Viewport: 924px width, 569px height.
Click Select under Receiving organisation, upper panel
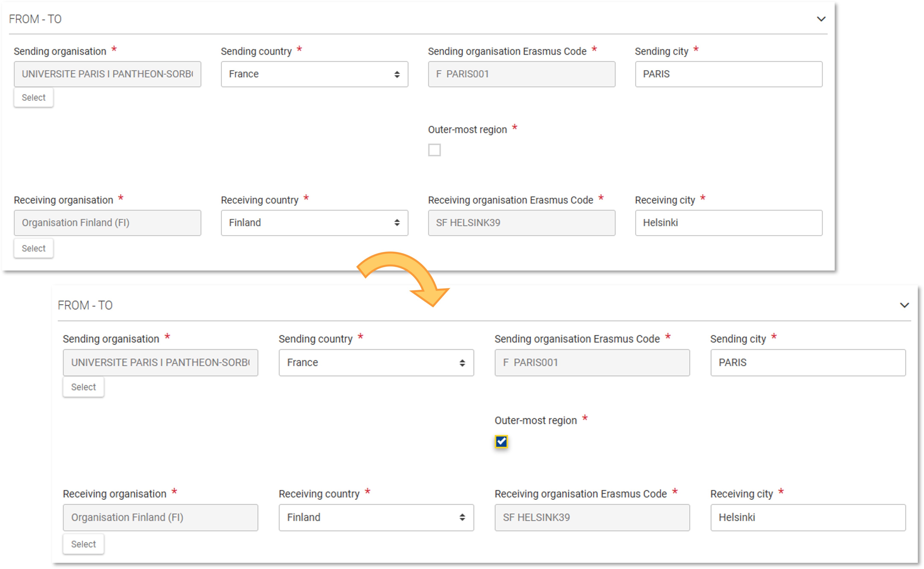coord(34,248)
